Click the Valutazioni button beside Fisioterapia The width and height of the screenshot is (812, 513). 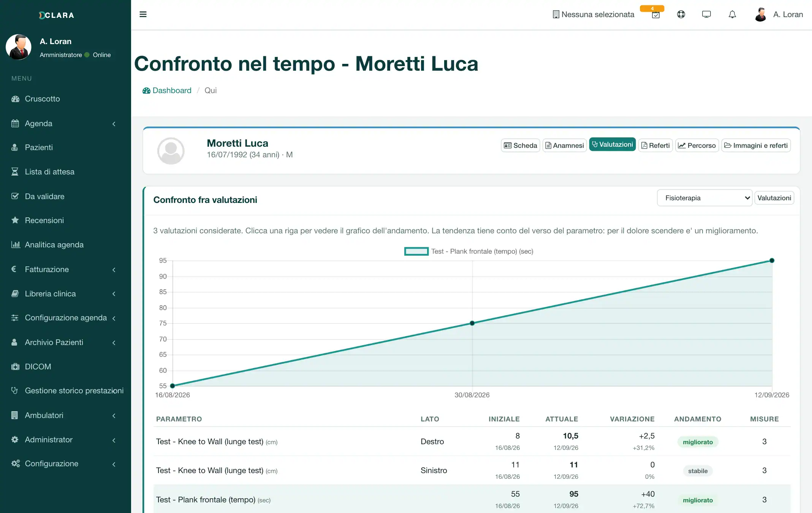point(774,198)
